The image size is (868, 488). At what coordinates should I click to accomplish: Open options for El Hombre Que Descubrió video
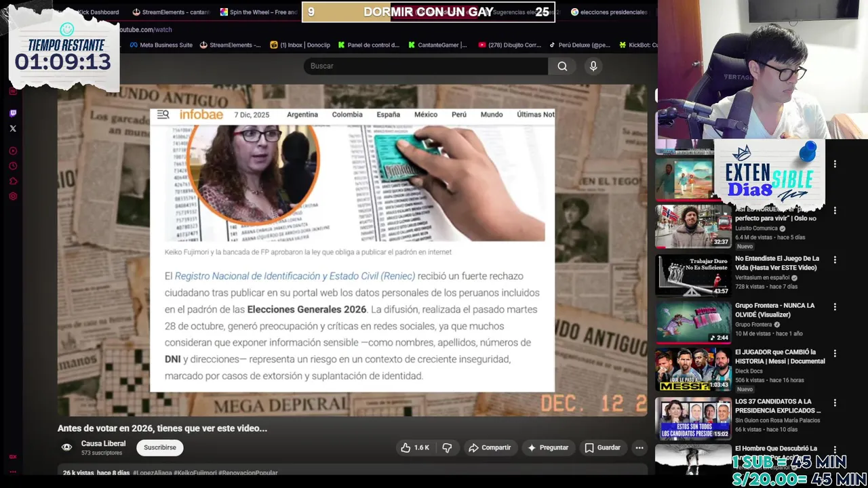[x=835, y=449]
